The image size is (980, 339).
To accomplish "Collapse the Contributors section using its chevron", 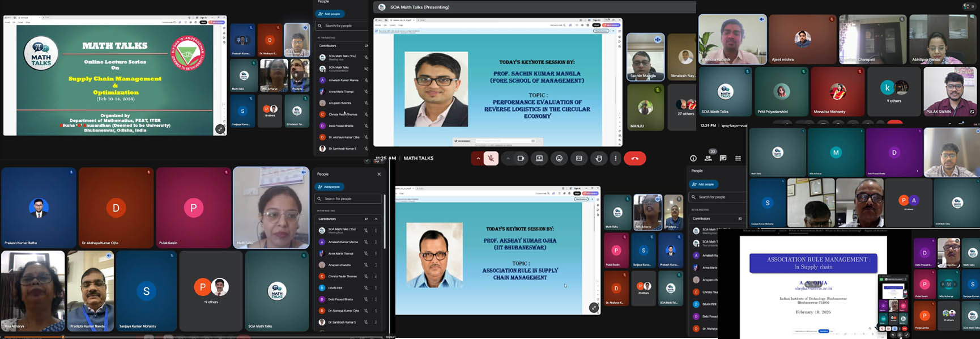I will [x=376, y=219].
